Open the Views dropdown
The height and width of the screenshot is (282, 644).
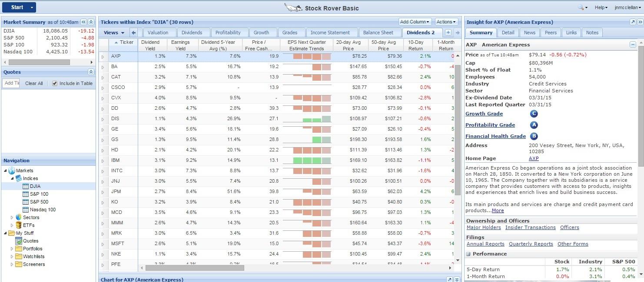coord(114,33)
